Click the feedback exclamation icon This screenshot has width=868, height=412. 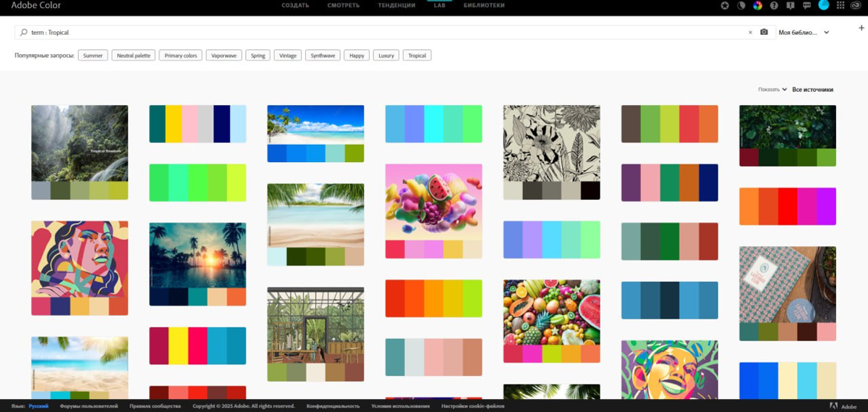point(790,5)
